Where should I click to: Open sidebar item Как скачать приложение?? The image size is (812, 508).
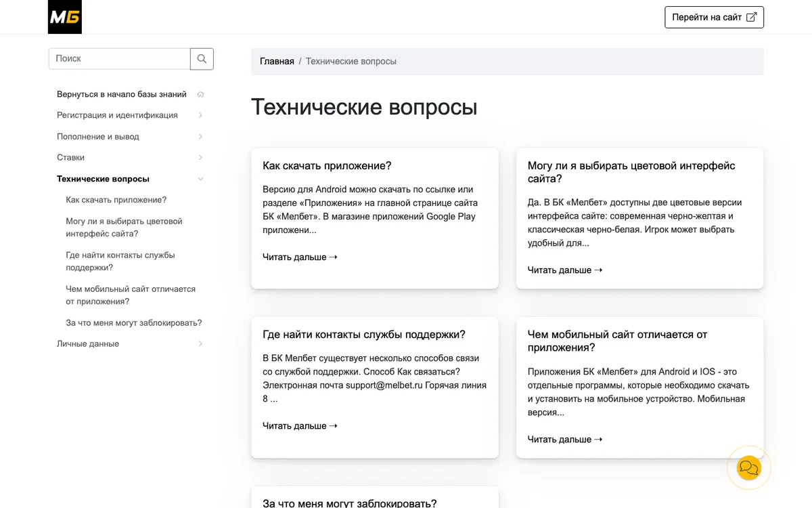pos(116,200)
